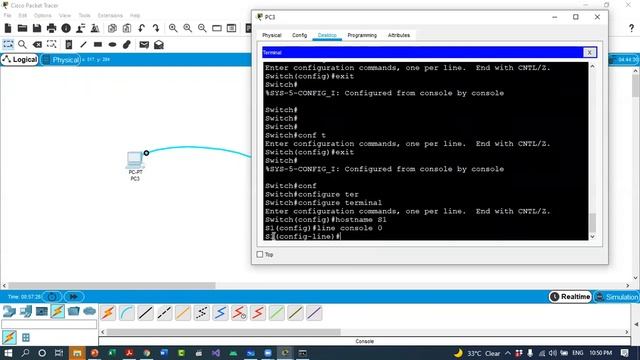Click the cable list horizontal scrollbar
The height and width of the screenshot is (360, 640).
pos(223,332)
